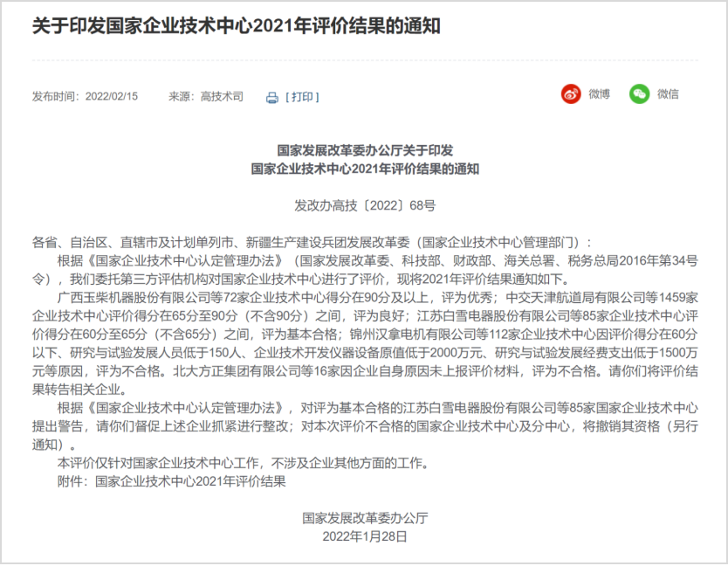Click the source name 高技术司
Viewport: 728px width, 566px height.
(x=222, y=97)
